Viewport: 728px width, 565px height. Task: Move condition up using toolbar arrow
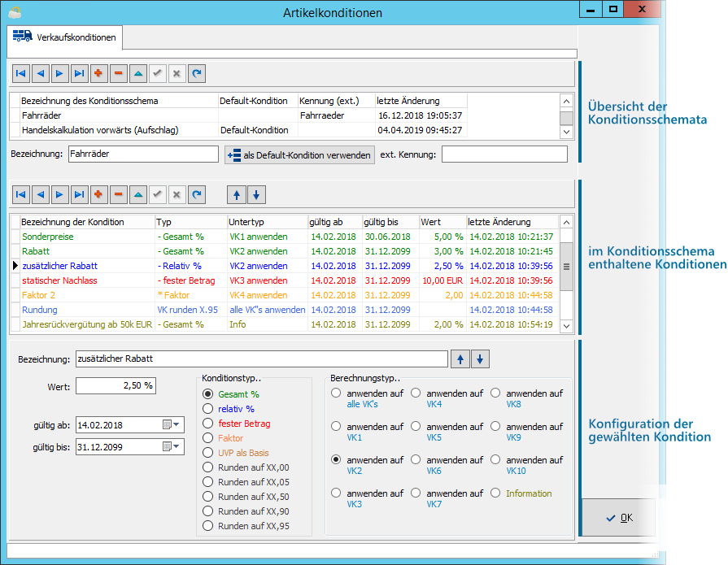tap(237, 195)
